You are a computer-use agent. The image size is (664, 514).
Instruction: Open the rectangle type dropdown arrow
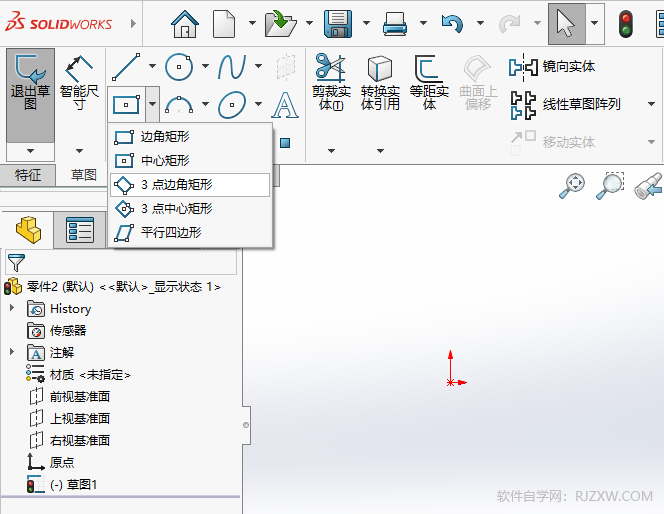coord(152,104)
